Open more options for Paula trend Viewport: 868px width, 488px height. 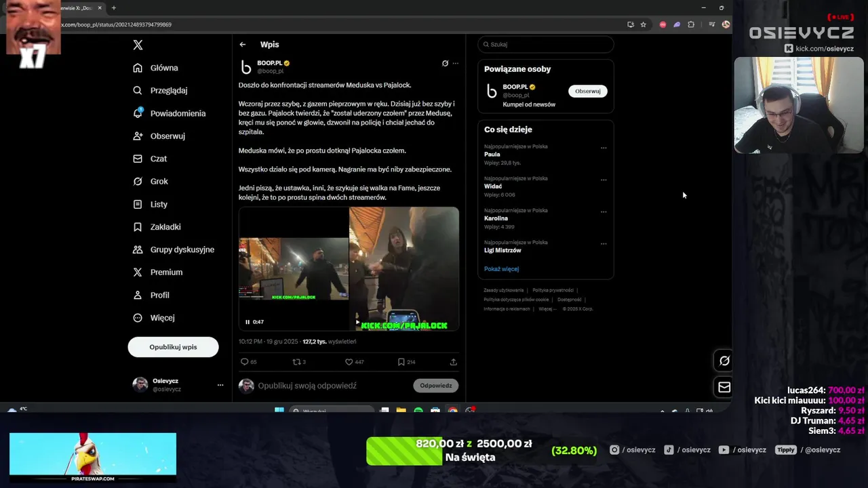pos(604,148)
